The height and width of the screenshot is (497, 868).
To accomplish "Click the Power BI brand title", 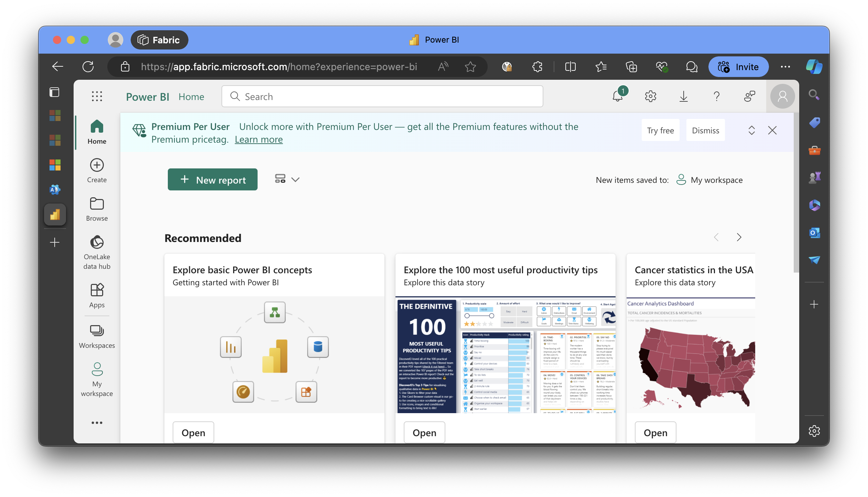I will (x=148, y=97).
